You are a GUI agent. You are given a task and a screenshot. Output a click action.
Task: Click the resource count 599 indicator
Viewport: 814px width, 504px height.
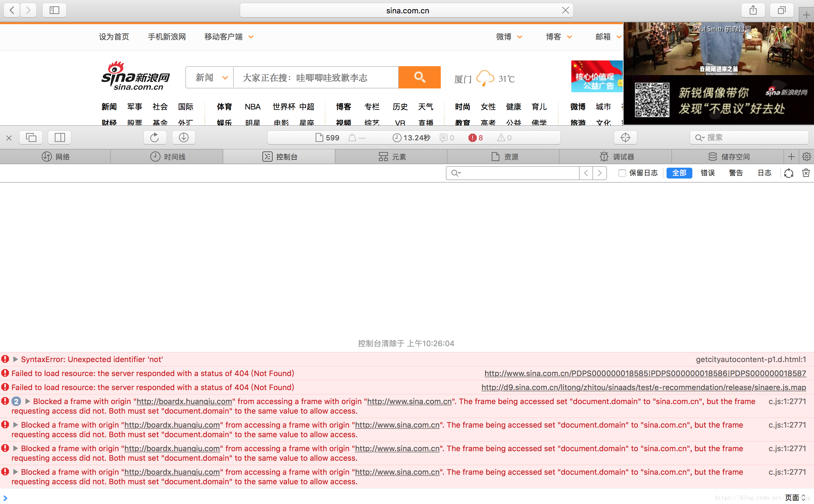click(x=327, y=138)
